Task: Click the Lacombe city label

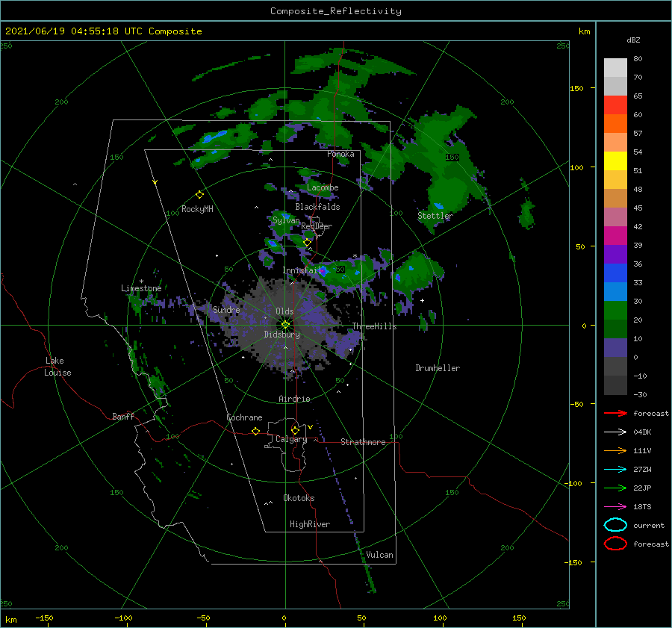Action: pos(323,187)
